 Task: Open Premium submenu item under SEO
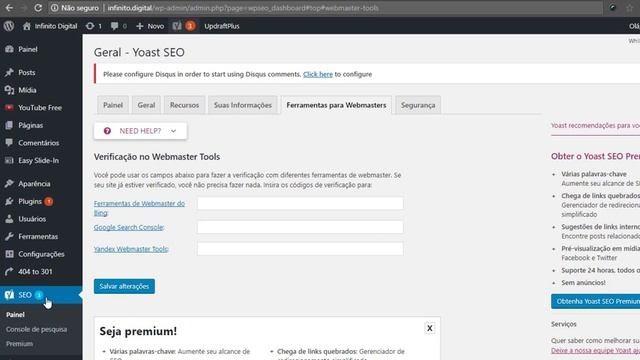click(19, 344)
